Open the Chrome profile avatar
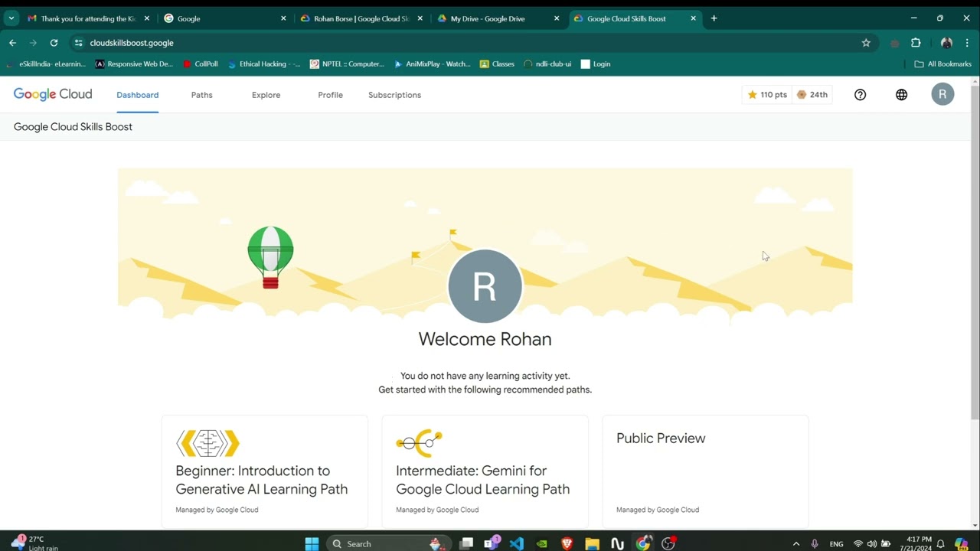Screen dimensions: 980x551 pos(946,43)
